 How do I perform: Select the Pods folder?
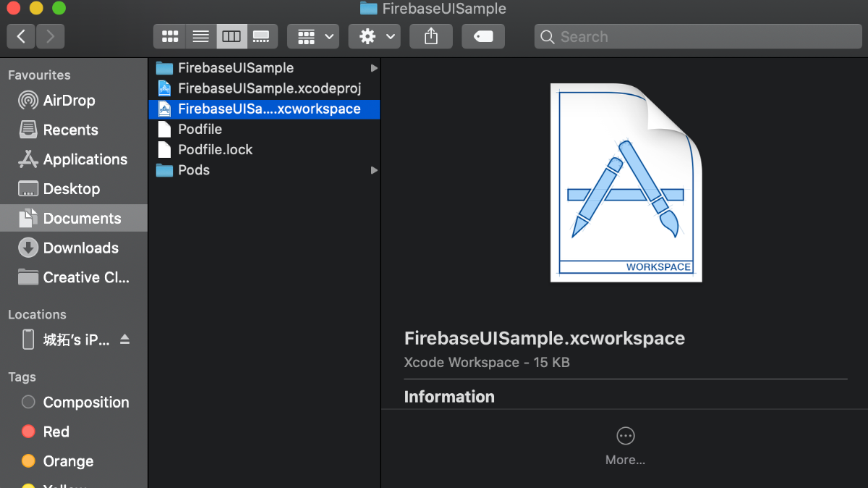click(x=264, y=170)
